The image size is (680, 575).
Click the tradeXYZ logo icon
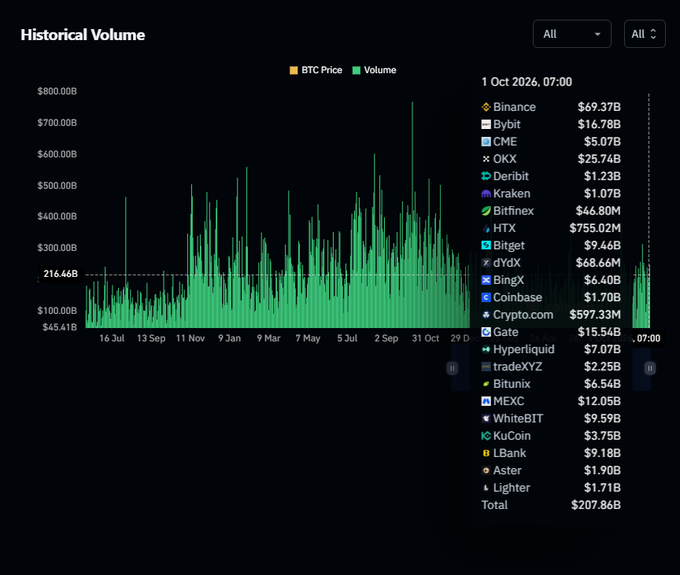pyautogui.click(x=486, y=367)
